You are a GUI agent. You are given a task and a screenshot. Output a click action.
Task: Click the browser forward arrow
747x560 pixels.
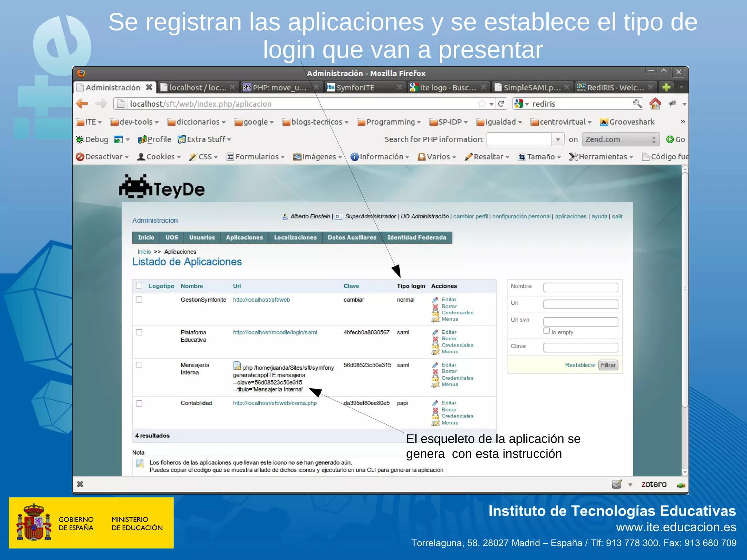point(101,104)
